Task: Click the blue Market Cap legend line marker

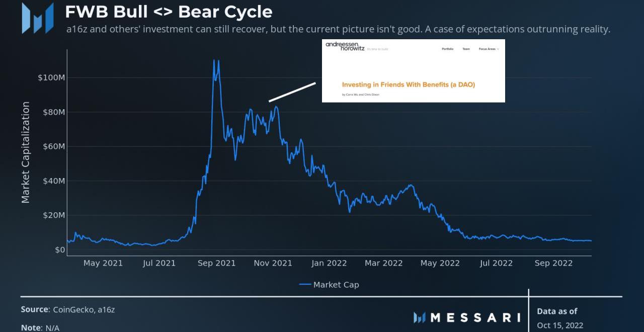Action: (305, 285)
